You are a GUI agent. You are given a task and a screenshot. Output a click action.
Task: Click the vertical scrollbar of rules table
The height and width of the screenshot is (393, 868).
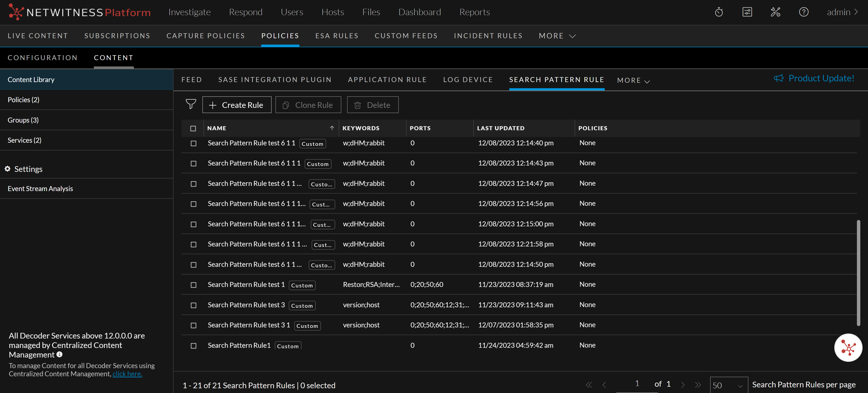coord(858,273)
